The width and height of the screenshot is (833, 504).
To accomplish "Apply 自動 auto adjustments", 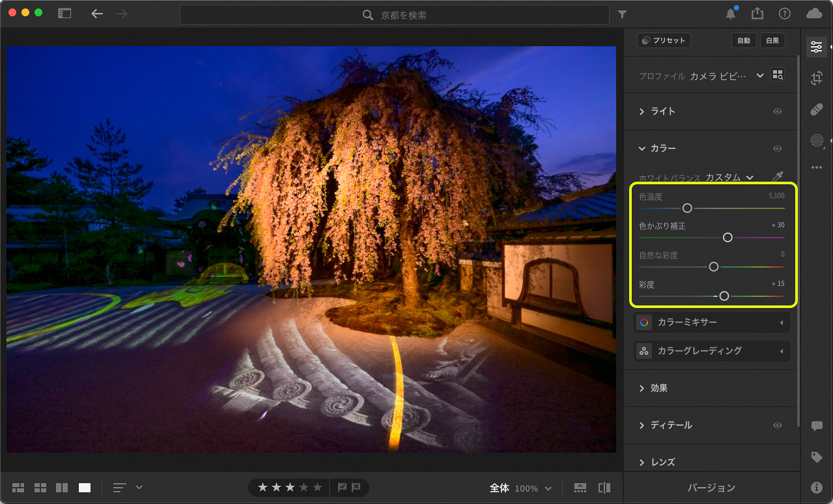I will [x=744, y=40].
